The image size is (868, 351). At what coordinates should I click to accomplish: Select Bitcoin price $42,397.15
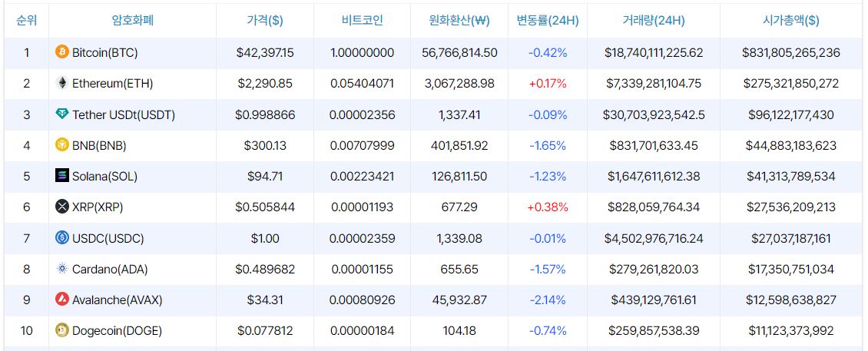click(265, 52)
